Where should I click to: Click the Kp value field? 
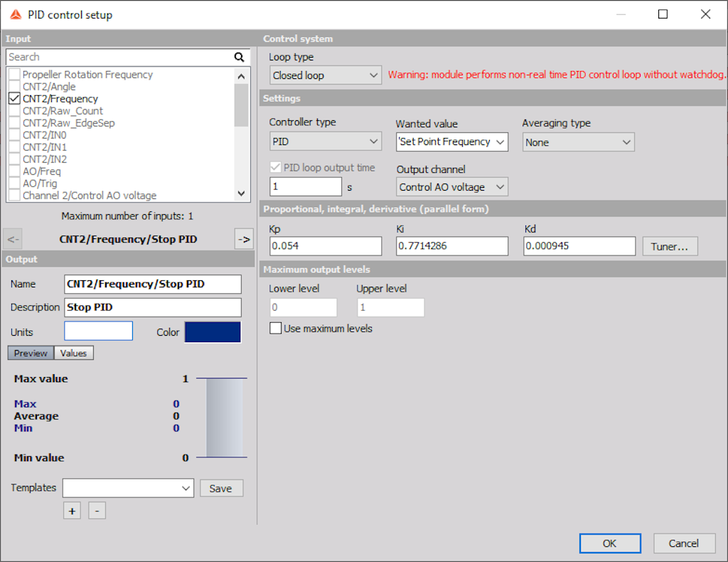coord(326,246)
